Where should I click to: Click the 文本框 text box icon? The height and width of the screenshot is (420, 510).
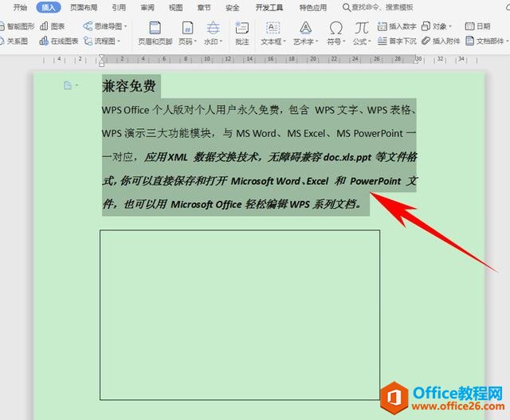click(273, 28)
